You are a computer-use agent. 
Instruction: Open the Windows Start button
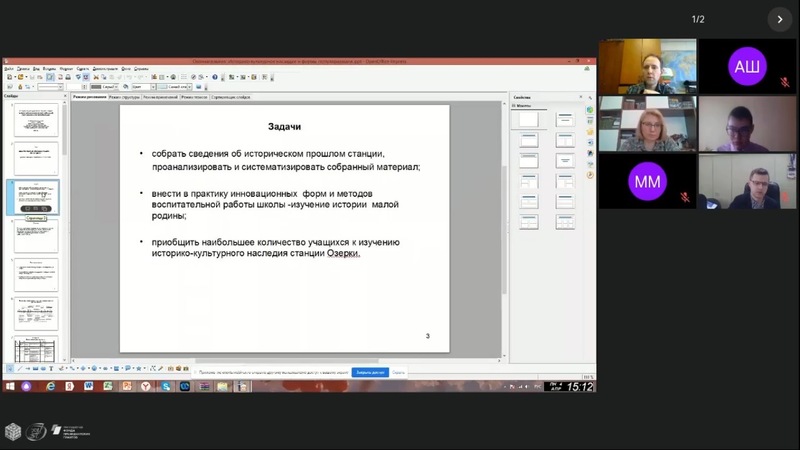click(x=10, y=386)
